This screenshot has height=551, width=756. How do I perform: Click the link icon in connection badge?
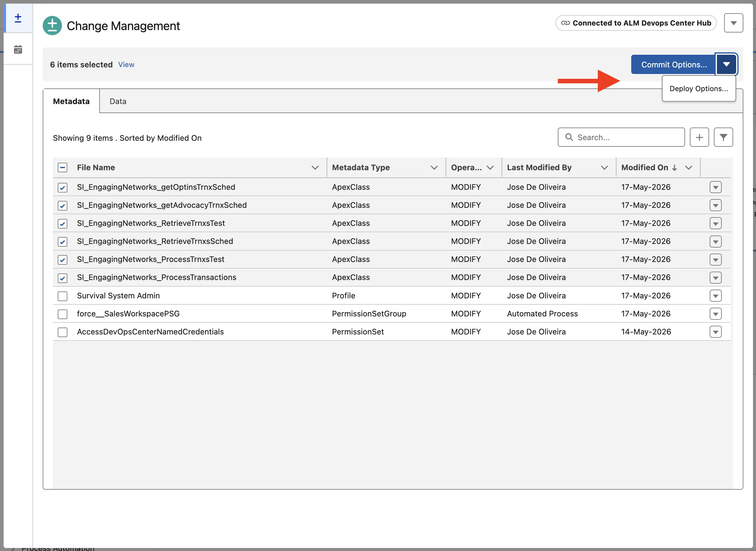565,23
